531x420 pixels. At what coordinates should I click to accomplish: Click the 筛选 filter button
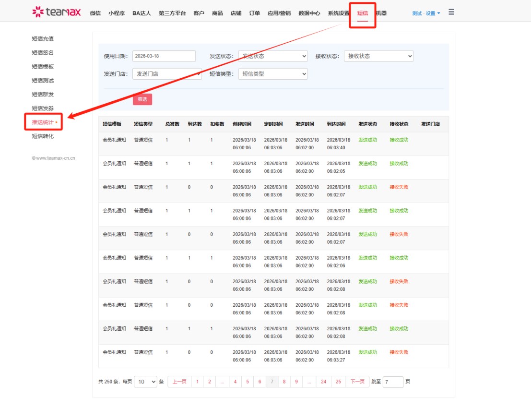pyautogui.click(x=142, y=99)
